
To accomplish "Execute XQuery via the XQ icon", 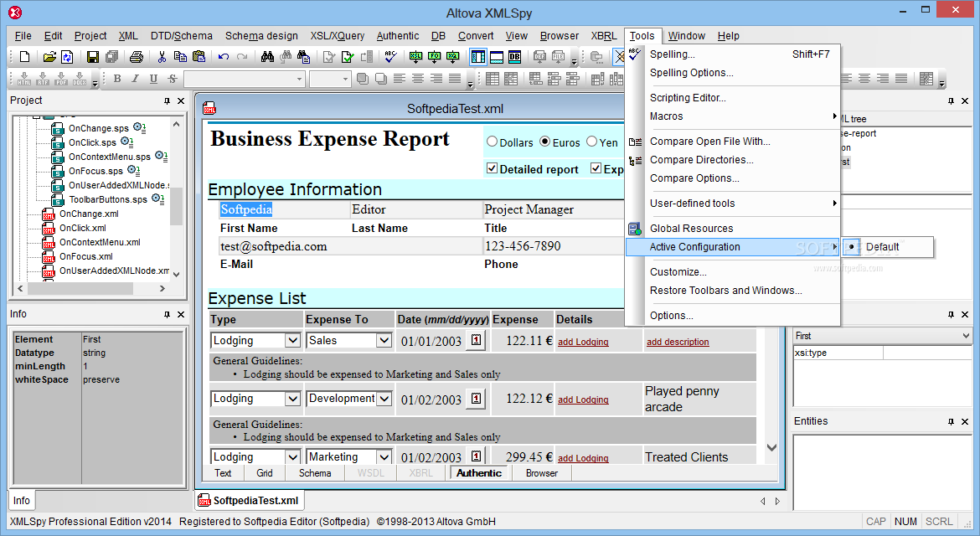I will tap(453, 58).
